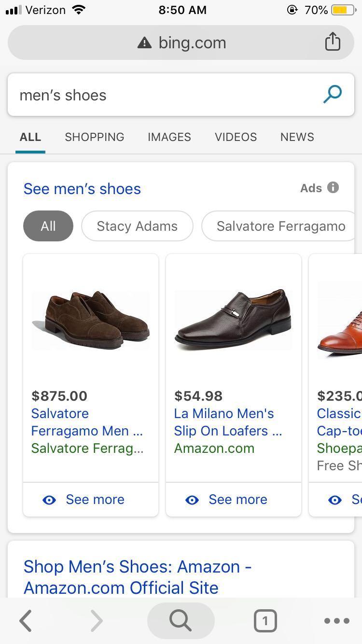Switch to the NEWS tab
362x644 pixels.
(297, 137)
